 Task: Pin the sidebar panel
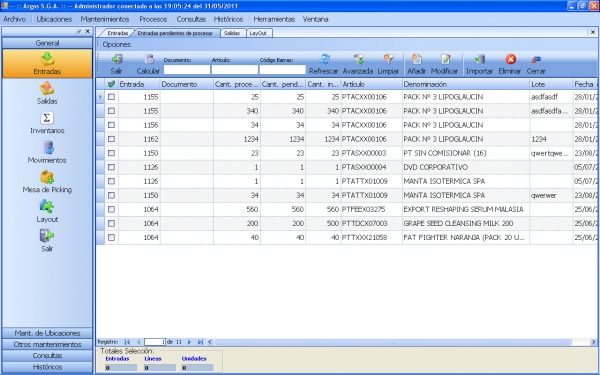[x=78, y=31]
